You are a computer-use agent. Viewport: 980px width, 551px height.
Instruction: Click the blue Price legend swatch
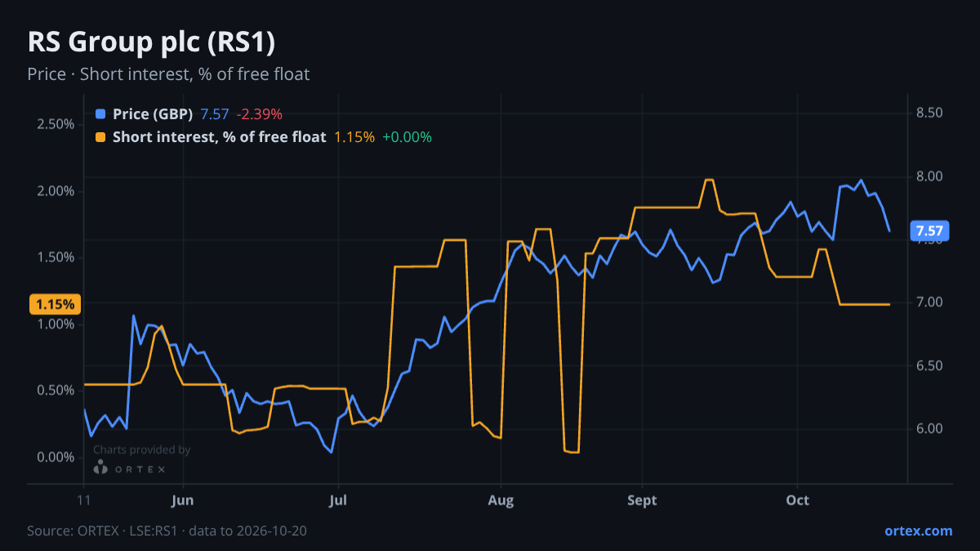tap(100, 114)
